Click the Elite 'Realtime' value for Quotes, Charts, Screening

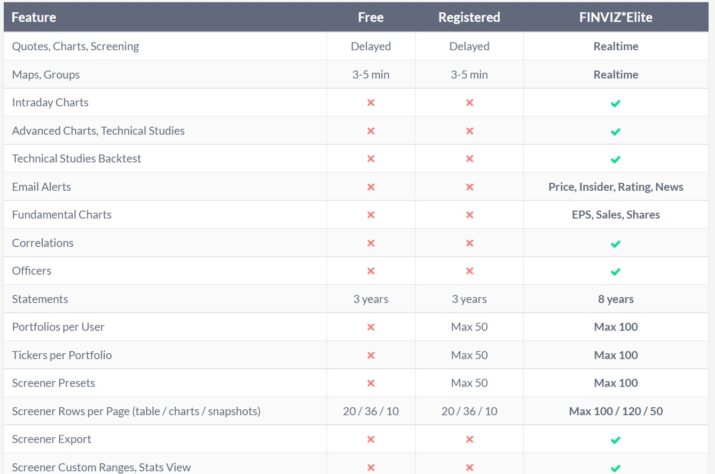[x=616, y=47]
